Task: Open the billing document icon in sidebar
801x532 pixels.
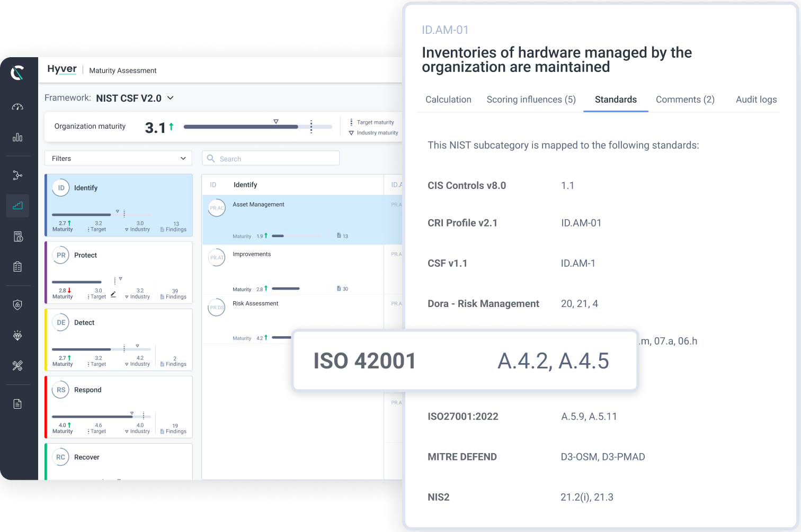Action: [17, 237]
